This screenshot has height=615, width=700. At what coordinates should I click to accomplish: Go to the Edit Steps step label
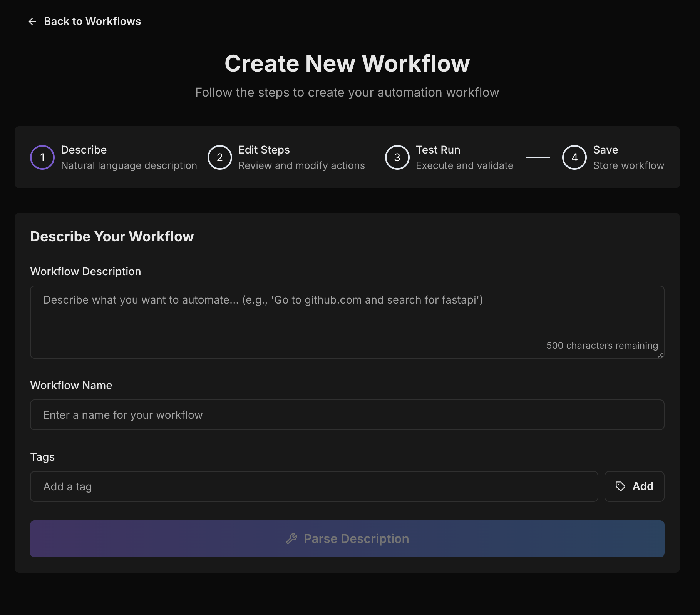(264, 150)
